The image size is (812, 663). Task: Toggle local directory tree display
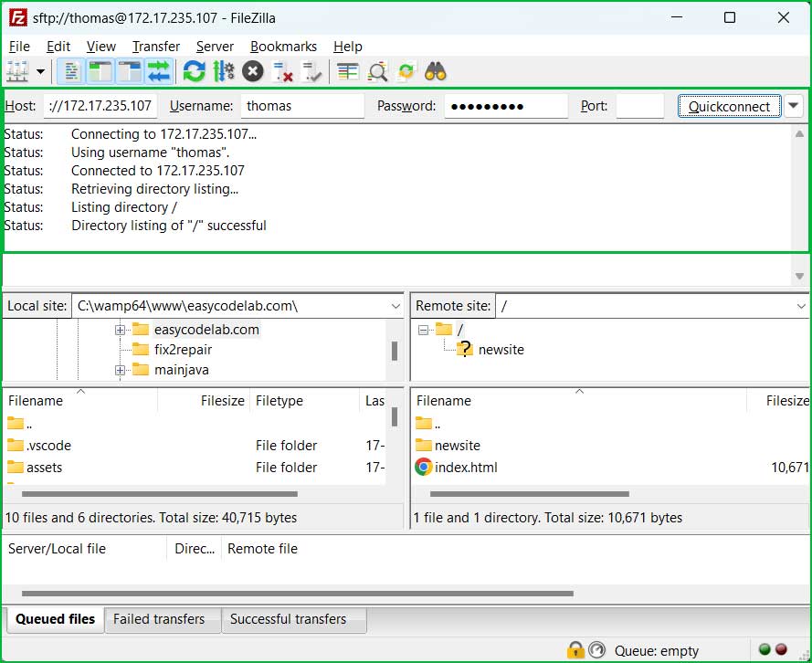[100, 71]
